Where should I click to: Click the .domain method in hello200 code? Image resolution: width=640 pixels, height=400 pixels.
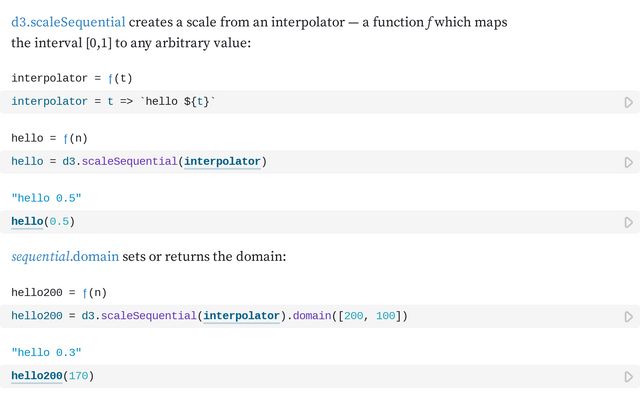click(x=315, y=316)
